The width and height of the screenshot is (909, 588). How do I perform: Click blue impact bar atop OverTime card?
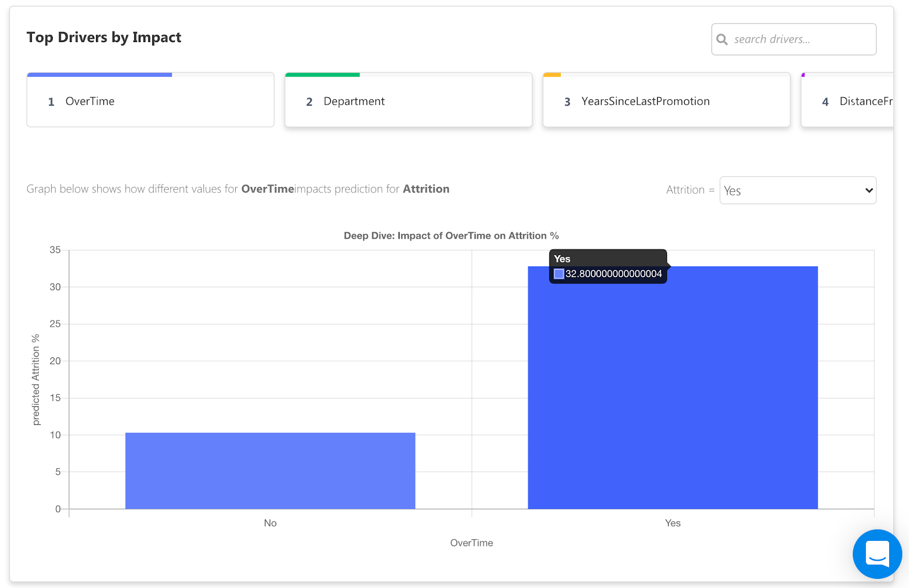[99, 74]
